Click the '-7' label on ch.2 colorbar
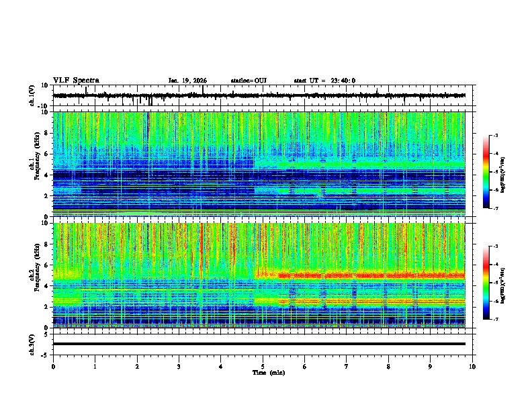The height and width of the screenshot is (411, 532). (495, 319)
